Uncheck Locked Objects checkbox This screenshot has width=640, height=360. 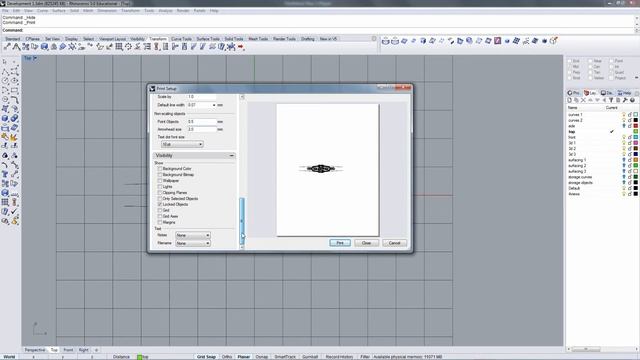click(160, 204)
